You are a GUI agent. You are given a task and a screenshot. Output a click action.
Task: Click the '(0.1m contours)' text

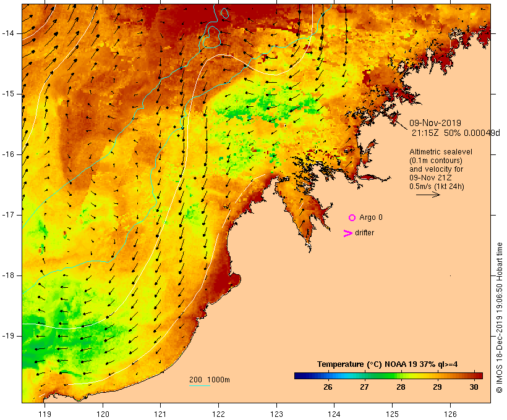tap(436, 161)
